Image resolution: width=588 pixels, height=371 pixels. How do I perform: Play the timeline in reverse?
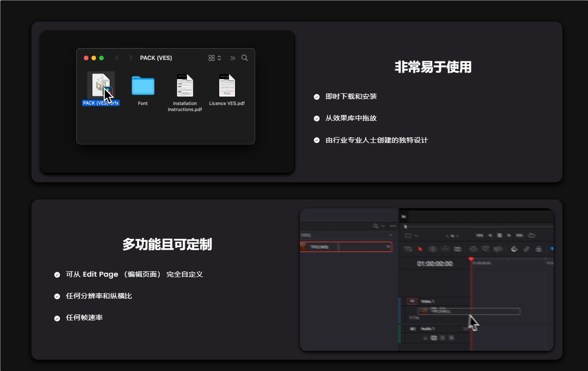(x=490, y=235)
